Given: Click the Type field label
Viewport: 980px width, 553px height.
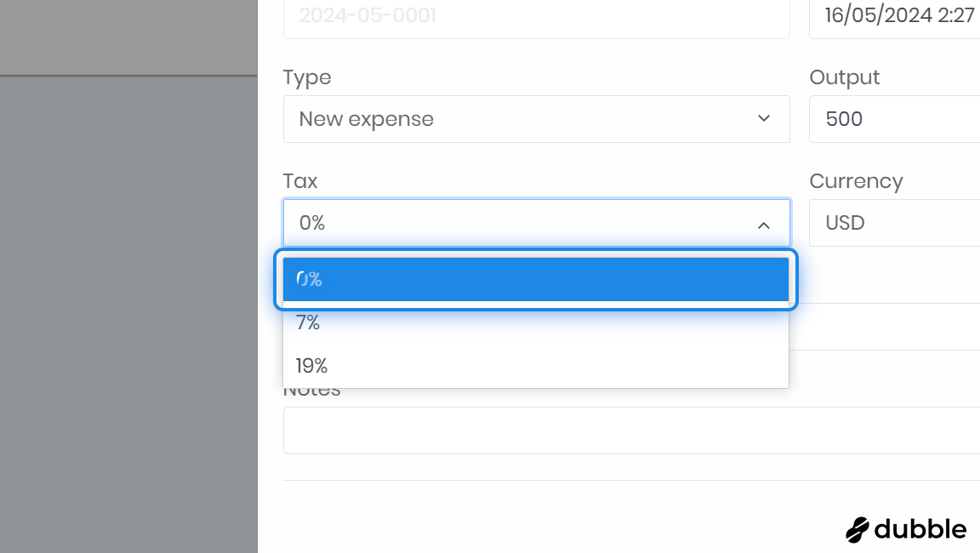Looking at the screenshot, I should (x=307, y=77).
